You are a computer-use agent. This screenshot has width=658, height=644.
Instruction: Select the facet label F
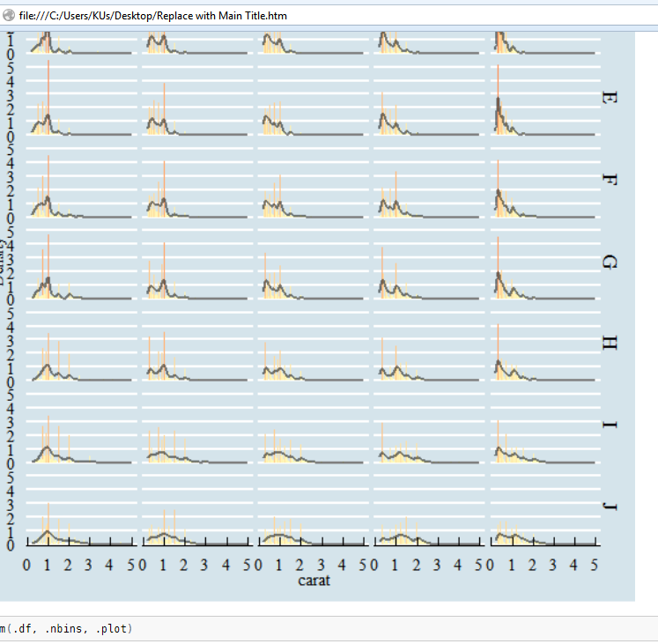[x=608, y=180]
